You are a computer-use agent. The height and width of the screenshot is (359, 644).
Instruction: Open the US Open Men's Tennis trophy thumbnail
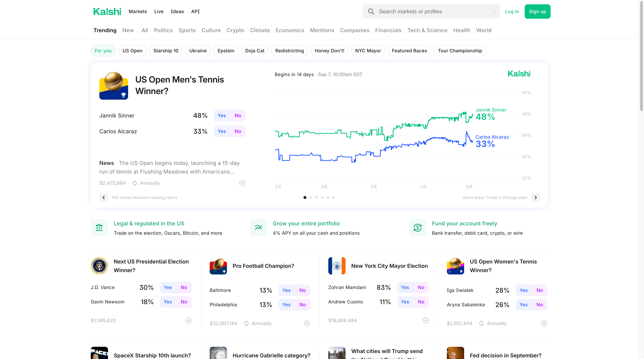coord(114,86)
